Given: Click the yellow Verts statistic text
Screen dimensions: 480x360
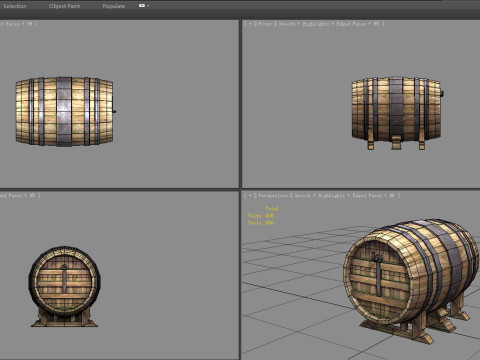Looking at the screenshot, I should (x=261, y=222).
